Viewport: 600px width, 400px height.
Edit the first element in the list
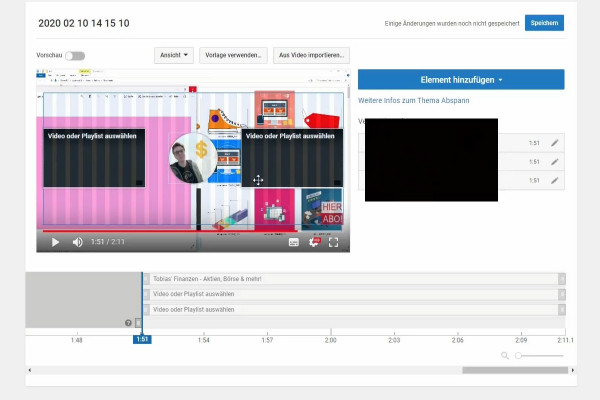555,143
